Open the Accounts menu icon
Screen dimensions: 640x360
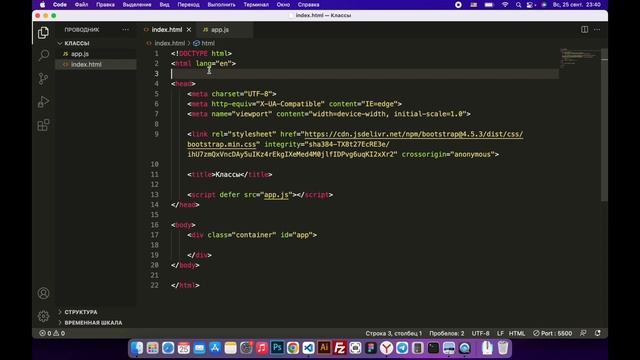[x=43, y=293]
